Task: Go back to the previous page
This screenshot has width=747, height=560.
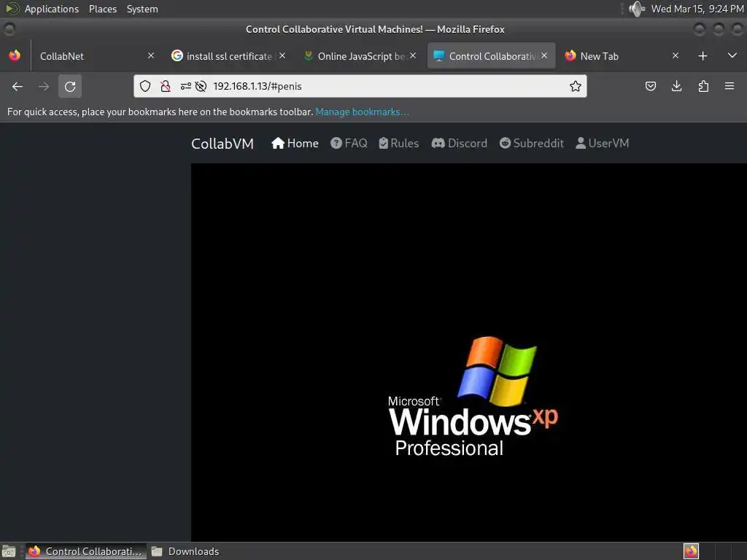Action: (x=18, y=86)
